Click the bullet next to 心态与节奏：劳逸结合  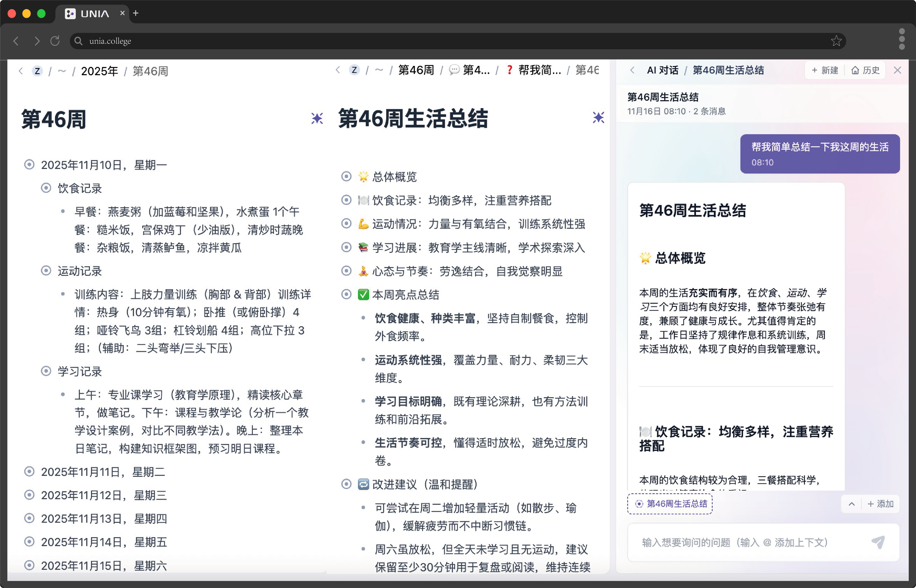click(x=346, y=271)
